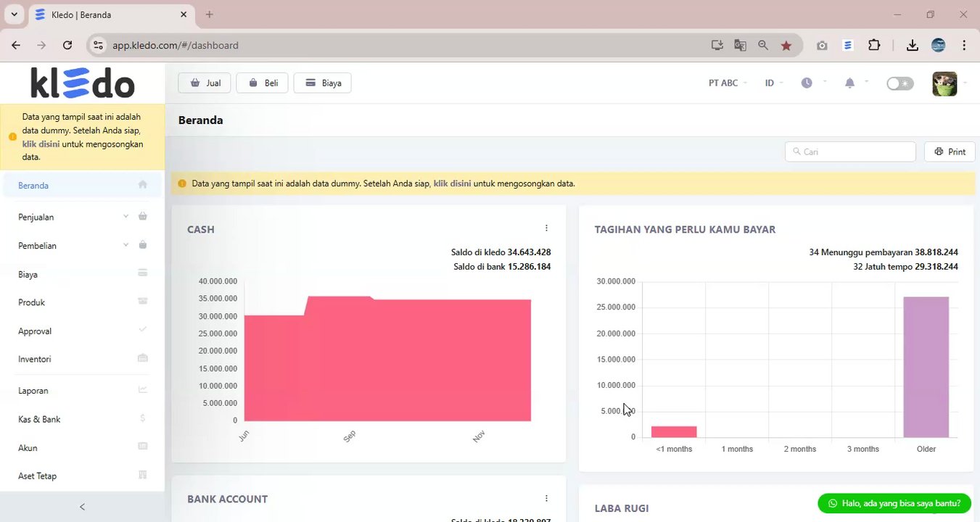This screenshot has width=980, height=522.
Task: Click the Print button
Action: [950, 152]
